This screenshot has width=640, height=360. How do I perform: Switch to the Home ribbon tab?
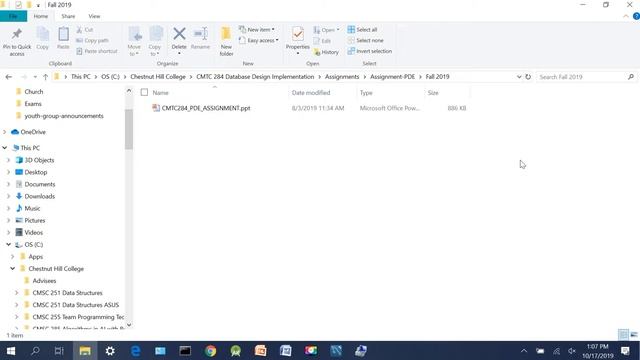click(x=41, y=16)
